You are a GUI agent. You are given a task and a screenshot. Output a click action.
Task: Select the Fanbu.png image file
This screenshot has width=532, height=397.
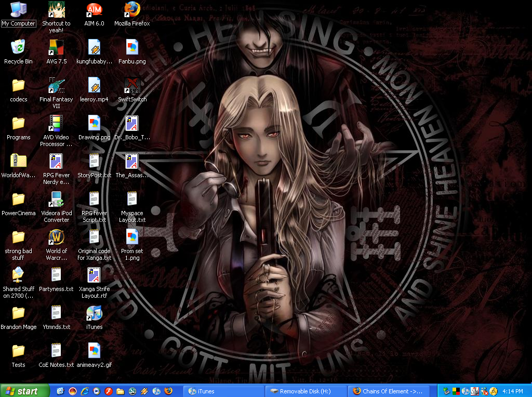132,51
